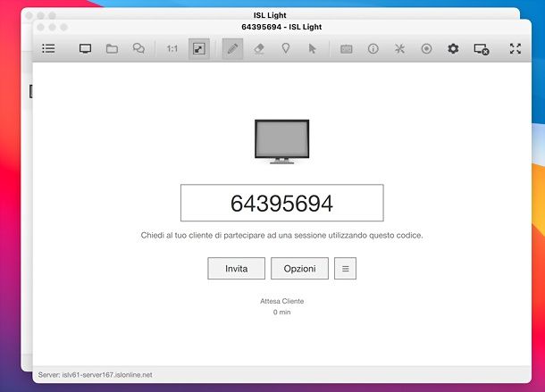Click the desktop sharing monitor icon
This screenshot has height=392, width=545.
click(x=85, y=48)
